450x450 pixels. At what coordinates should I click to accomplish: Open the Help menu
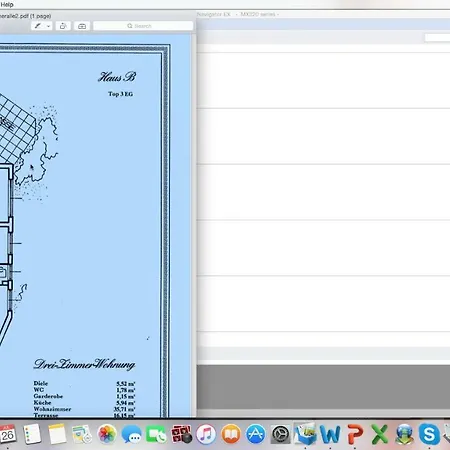coord(7,4)
